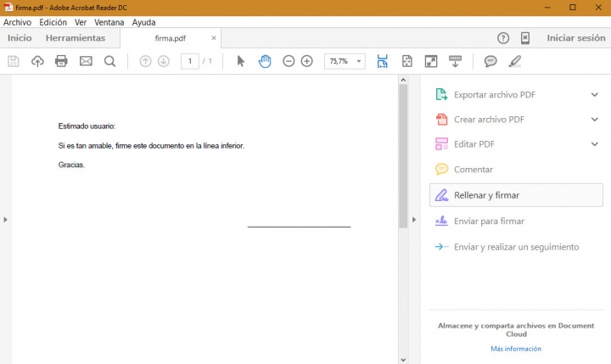
Task: Print the document with printer icon
Action: pos(61,61)
